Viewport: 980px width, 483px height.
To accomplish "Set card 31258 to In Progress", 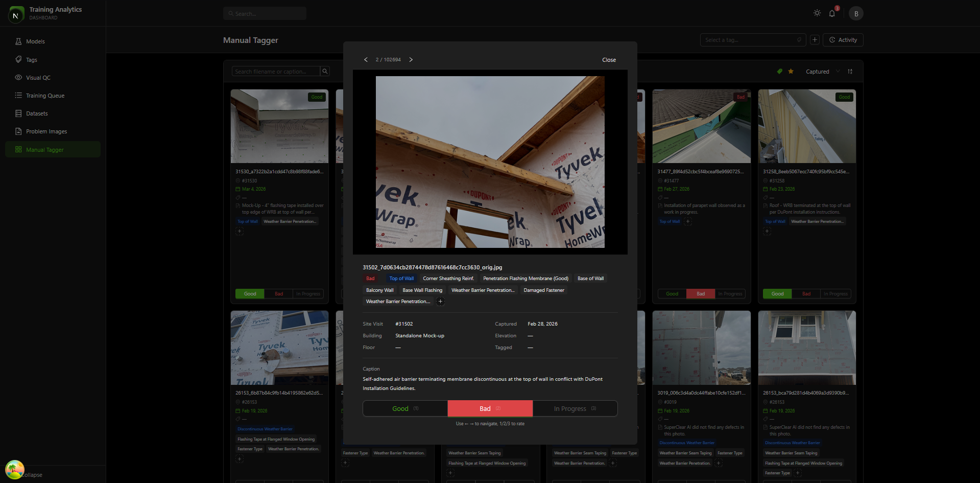I will [835, 294].
